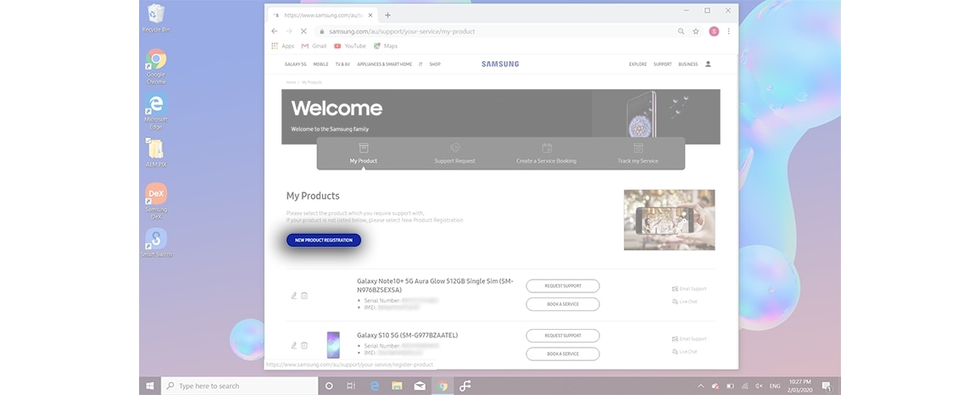Click the Galaxy S10 5G product image
Screen dimensions: 980x395
click(x=334, y=345)
